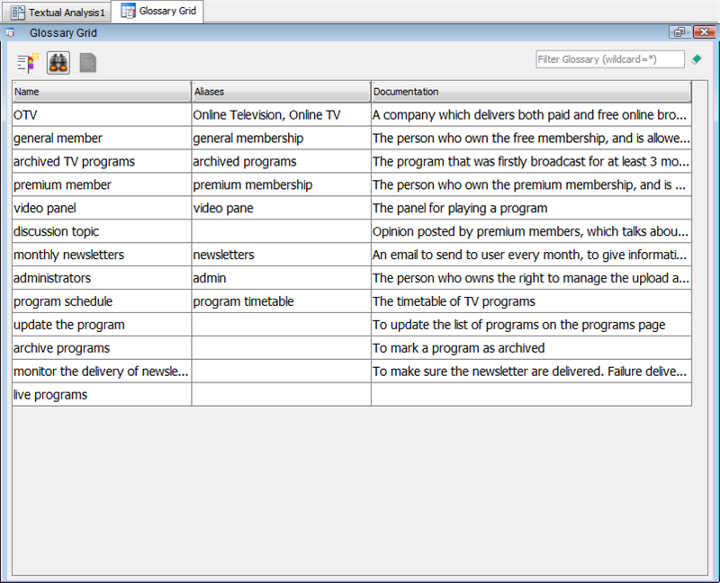Select the 'administrators' name cell

tap(101, 278)
